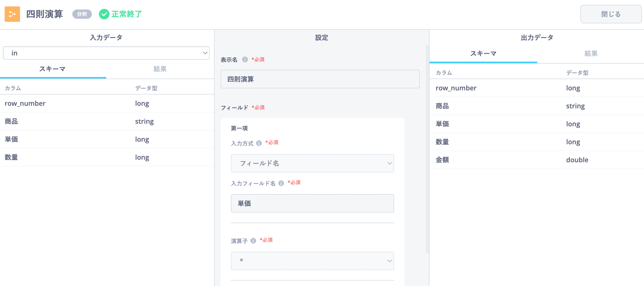The height and width of the screenshot is (286, 644).
Task: Click the orange 四則演算 node icon
Action: point(12,14)
